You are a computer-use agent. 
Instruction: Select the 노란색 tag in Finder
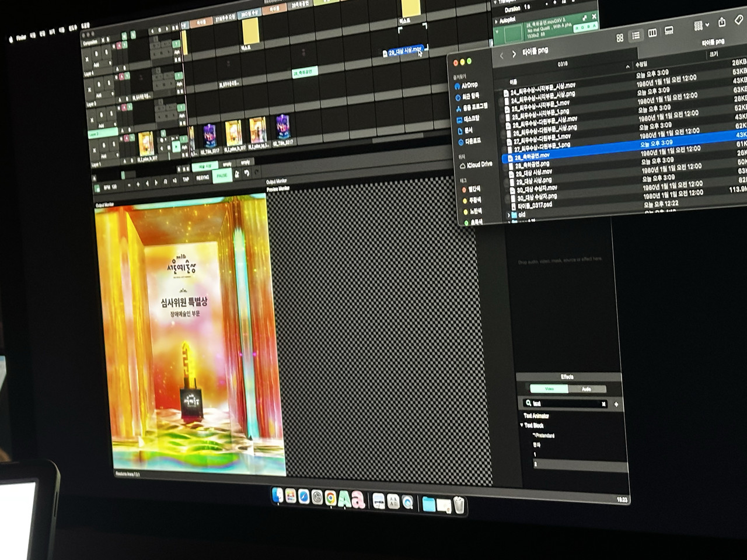473,211
